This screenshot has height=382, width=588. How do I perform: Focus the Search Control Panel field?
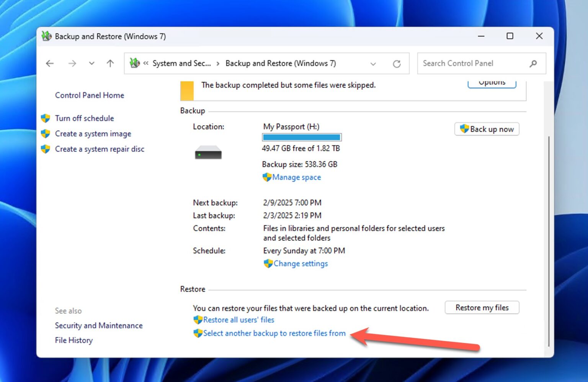click(x=481, y=64)
